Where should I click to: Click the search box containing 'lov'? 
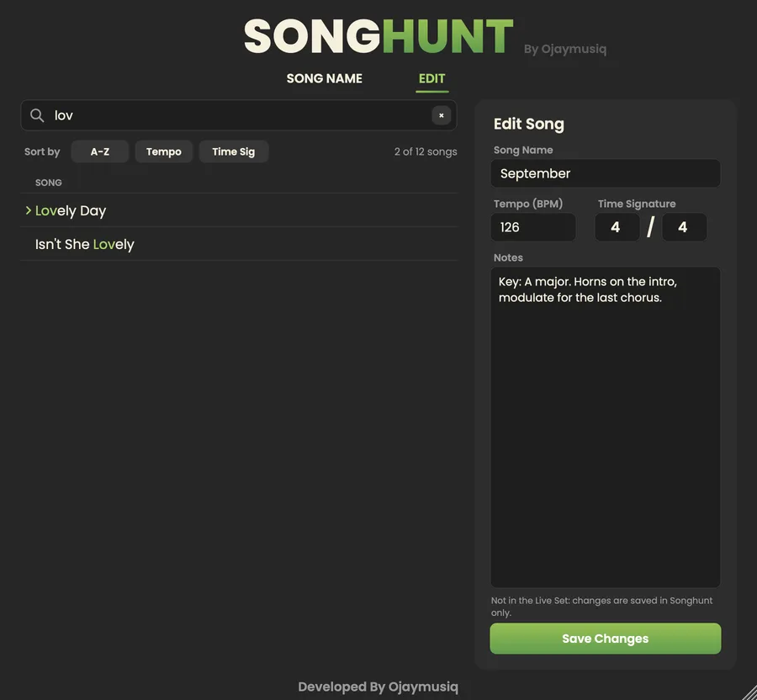(239, 115)
